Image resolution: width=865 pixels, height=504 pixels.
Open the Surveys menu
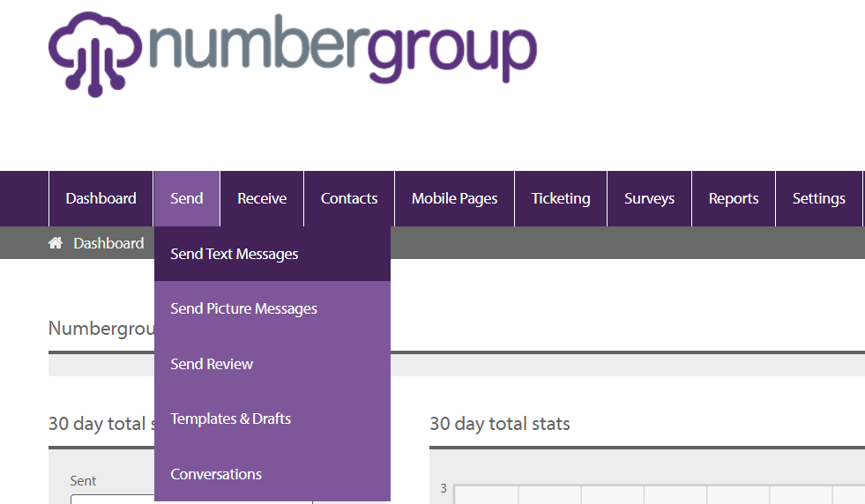click(x=649, y=198)
